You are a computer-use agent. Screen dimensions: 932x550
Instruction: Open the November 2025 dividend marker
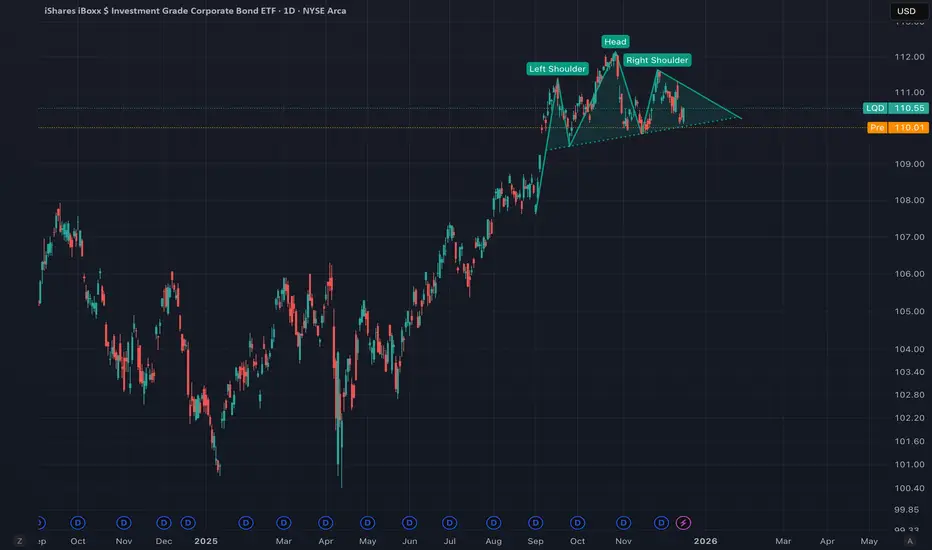(x=623, y=523)
